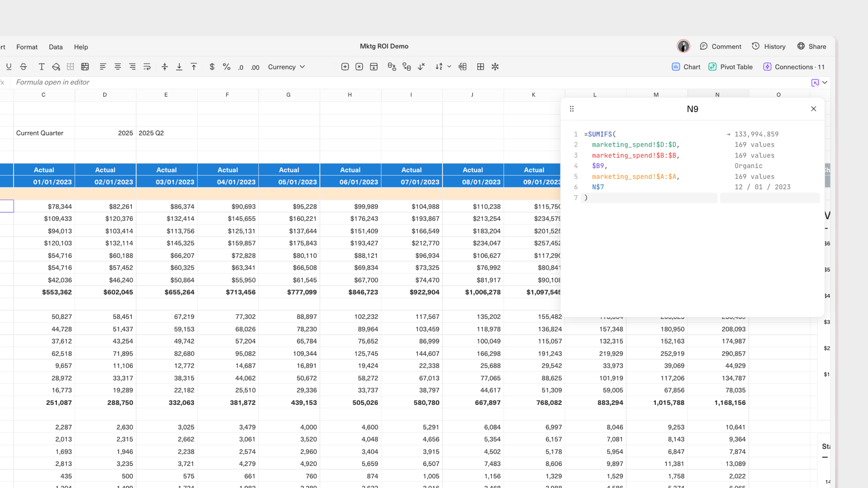Click the freeze snowflake icon
Viewport: 868px width, 488px height.
[x=495, y=67]
